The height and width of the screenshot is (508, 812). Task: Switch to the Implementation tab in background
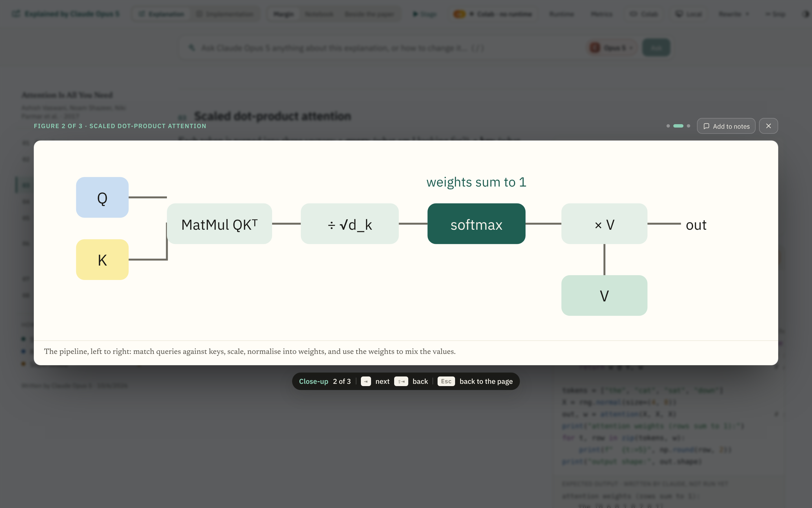pyautogui.click(x=225, y=14)
